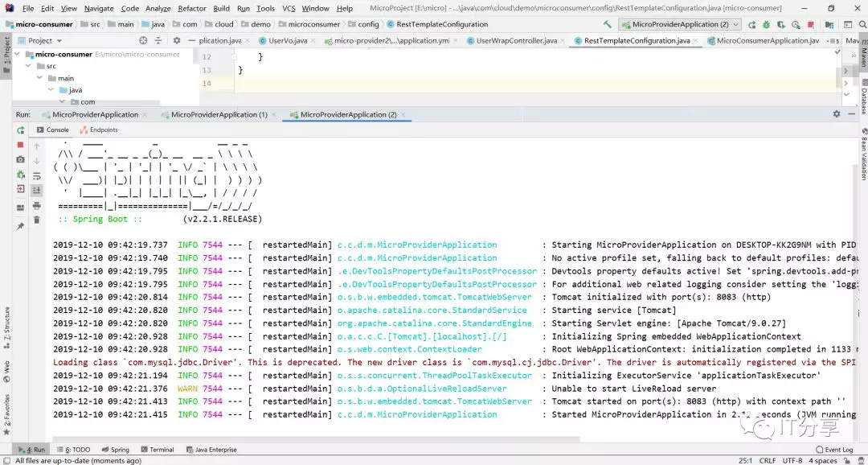
Task: Toggle Soft-Wrap in the console
Action: click(x=36, y=175)
